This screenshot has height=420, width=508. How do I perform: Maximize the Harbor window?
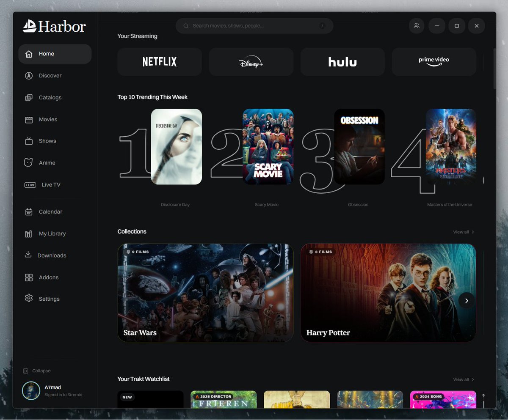pyautogui.click(x=457, y=26)
